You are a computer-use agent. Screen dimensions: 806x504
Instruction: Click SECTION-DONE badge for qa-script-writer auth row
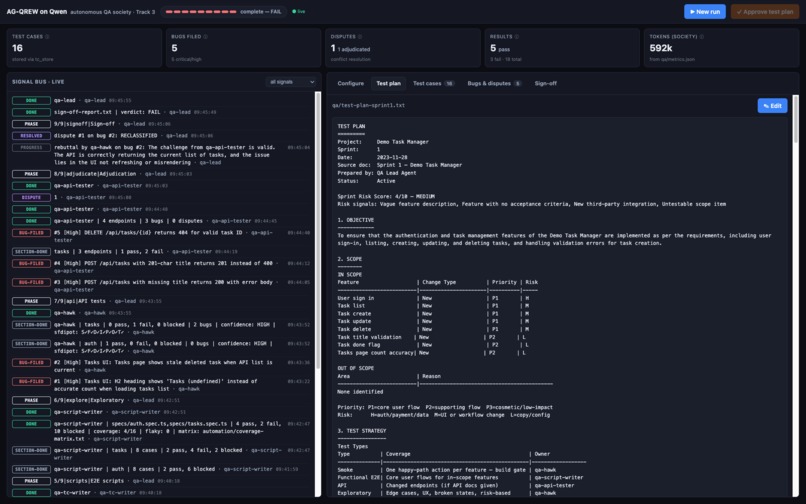point(31,469)
